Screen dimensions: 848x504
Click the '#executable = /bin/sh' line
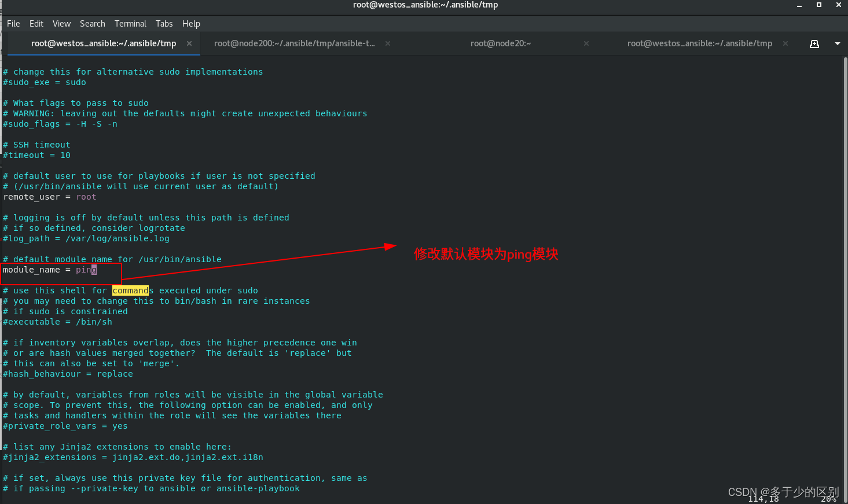(58, 322)
